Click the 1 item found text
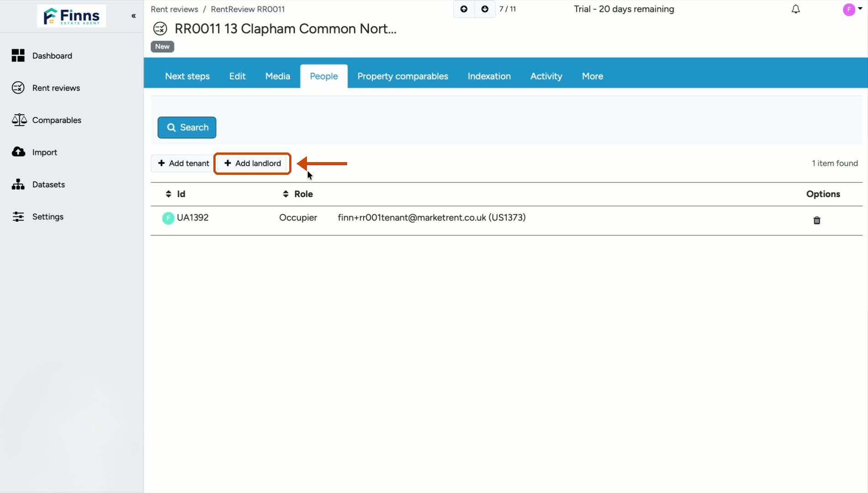This screenshot has width=868, height=493. click(835, 163)
